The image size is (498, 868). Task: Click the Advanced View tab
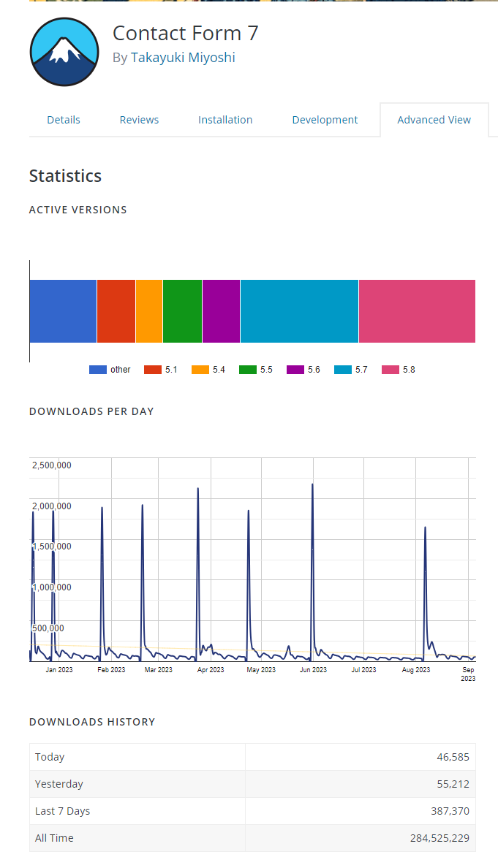coord(434,120)
